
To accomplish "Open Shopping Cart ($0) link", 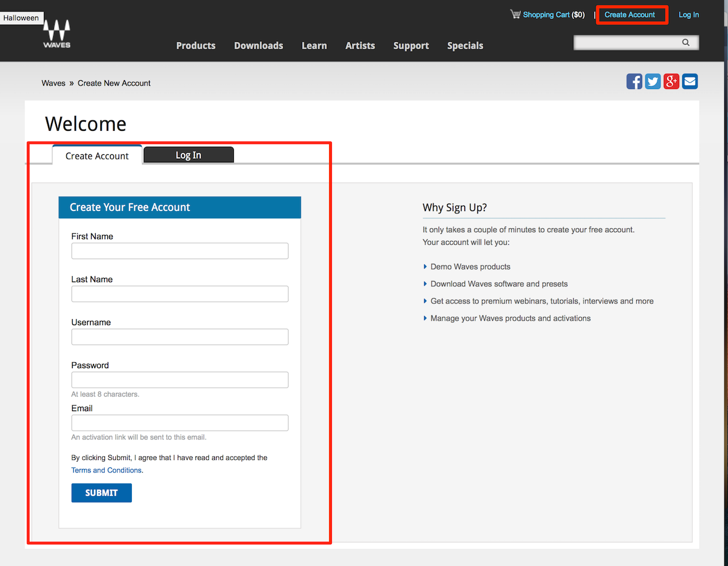I will click(554, 15).
